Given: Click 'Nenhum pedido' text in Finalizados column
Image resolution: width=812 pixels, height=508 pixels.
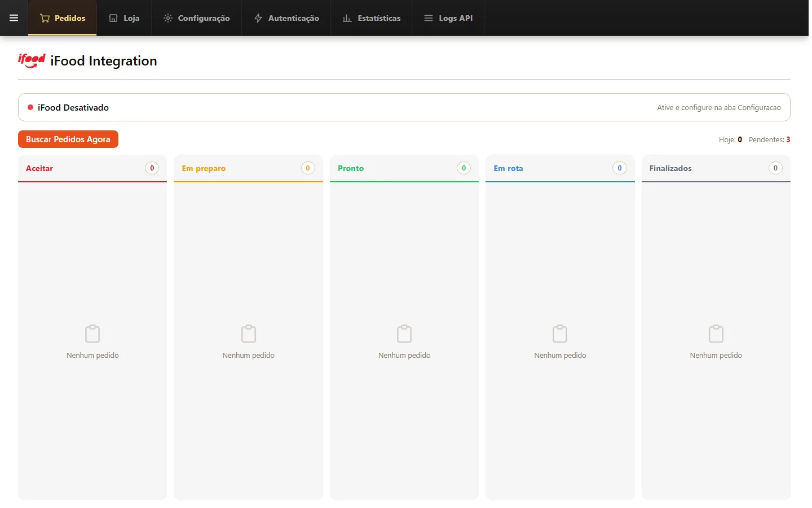Looking at the screenshot, I should pos(716,355).
